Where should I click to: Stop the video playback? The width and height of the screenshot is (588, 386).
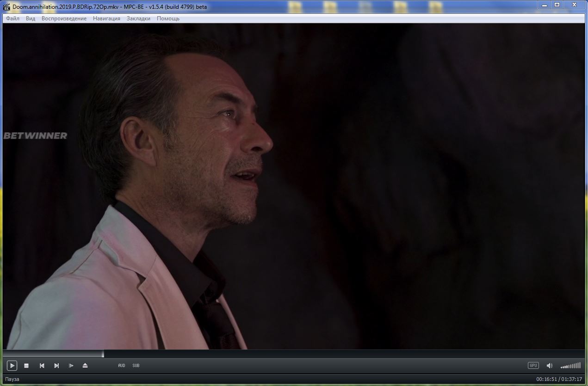pyautogui.click(x=26, y=366)
